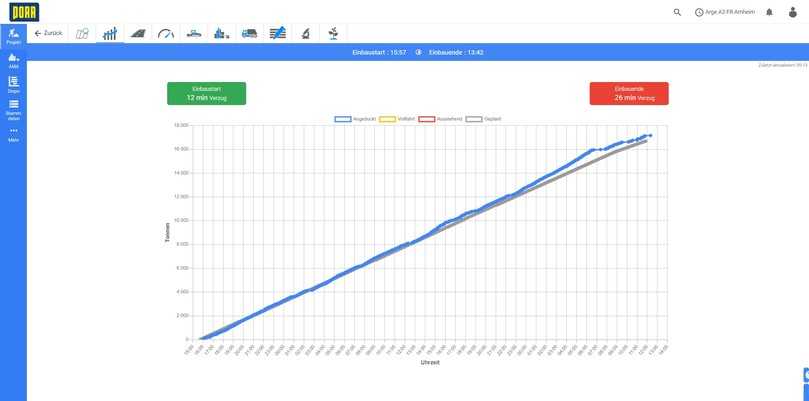Open the paver machine icon

194,33
